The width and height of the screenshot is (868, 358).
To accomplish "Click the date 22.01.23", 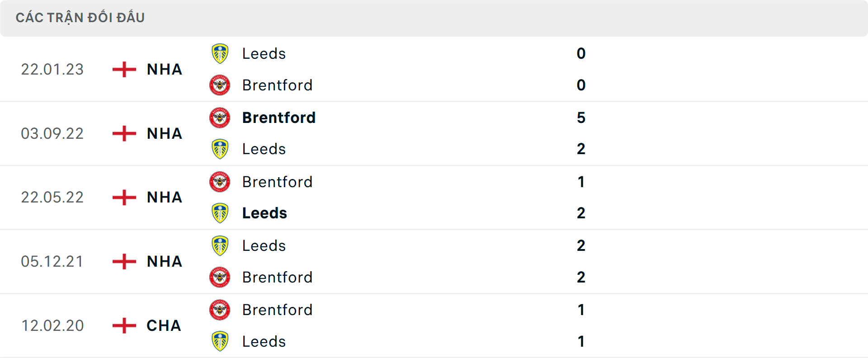I will tap(52, 70).
